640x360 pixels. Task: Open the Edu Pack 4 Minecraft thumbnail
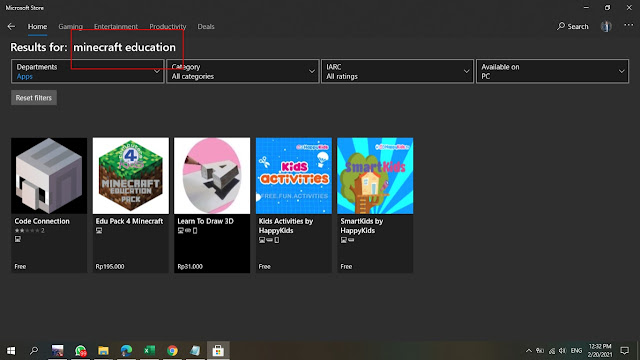(x=131, y=176)
